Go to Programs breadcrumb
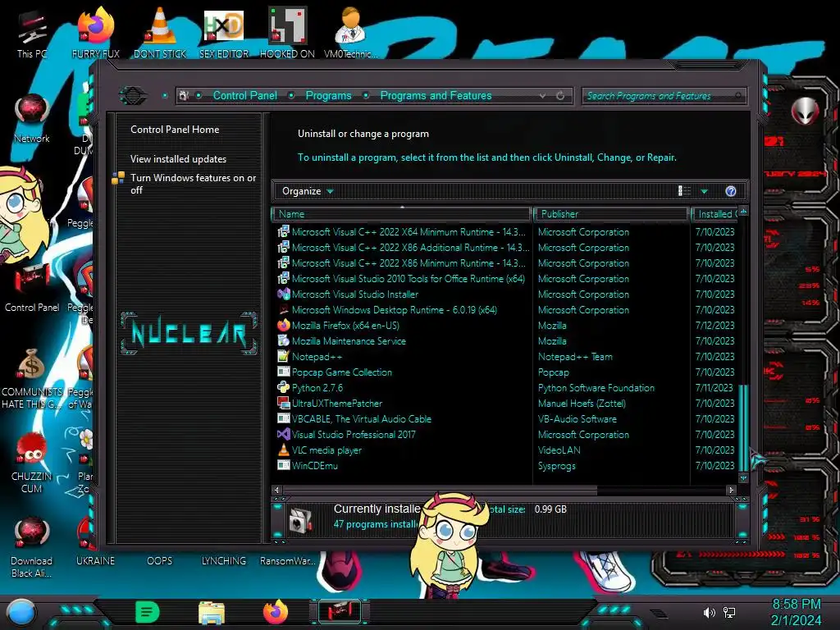The image size is (840, 630). [x=328, y=95]
